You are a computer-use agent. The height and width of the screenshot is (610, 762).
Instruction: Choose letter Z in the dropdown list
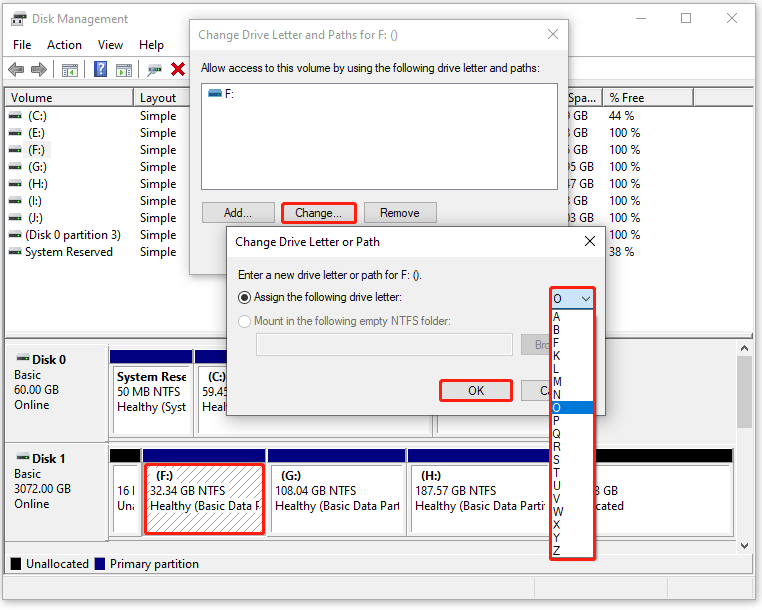point(572,551)
